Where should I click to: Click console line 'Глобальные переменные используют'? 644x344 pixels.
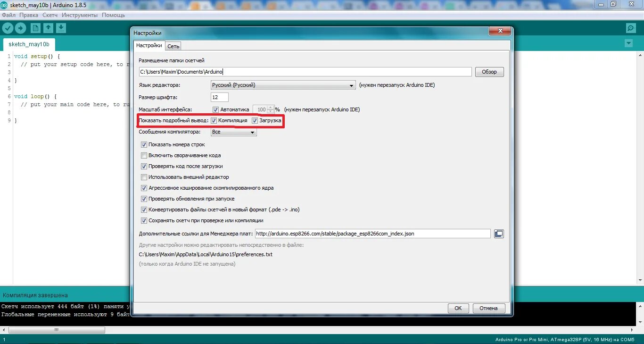65,314
